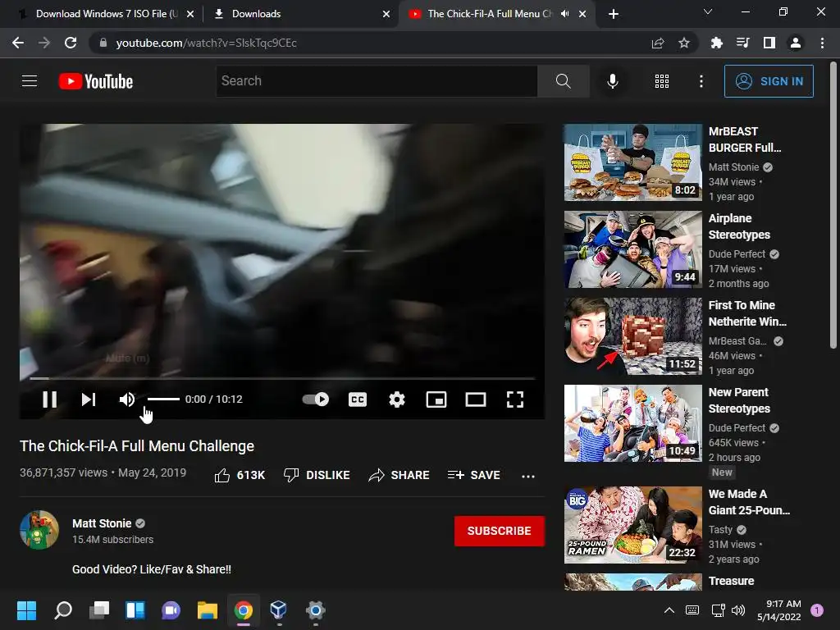This screenshot has width=840, height=630.
Task: Open the clock showing 9:17 AM
Action: point(779,610)
